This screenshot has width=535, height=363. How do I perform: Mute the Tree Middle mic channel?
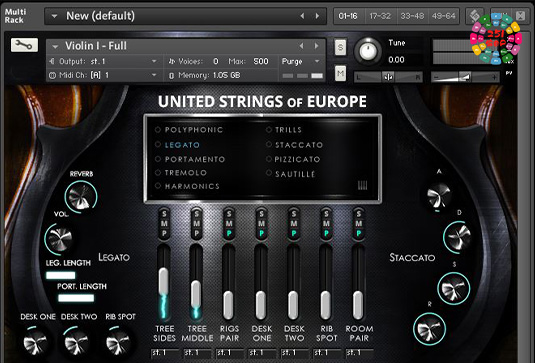[x=197, y=224]
